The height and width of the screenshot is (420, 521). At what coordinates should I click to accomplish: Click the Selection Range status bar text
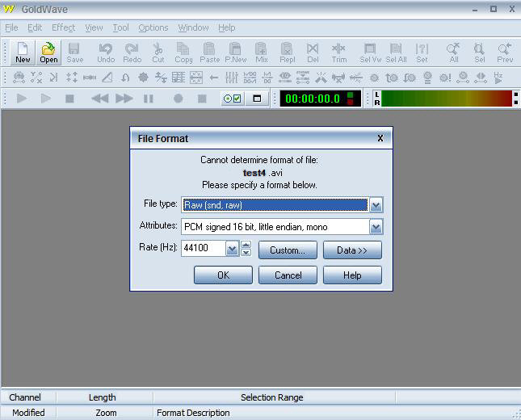[271, 397]
